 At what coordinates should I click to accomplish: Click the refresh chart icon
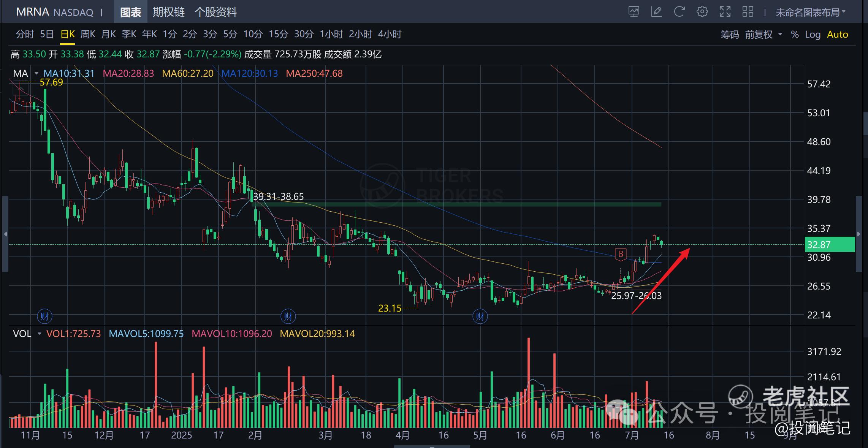679,12
